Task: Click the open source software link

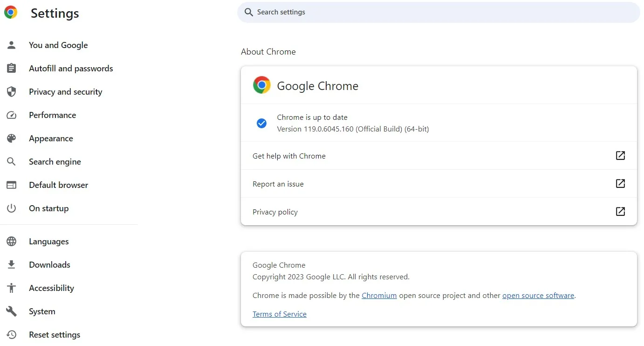Action: tap(538, 295)
